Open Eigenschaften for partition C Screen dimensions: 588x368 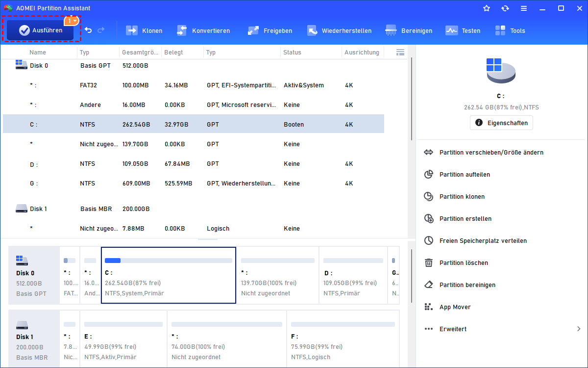coord(501,123)
